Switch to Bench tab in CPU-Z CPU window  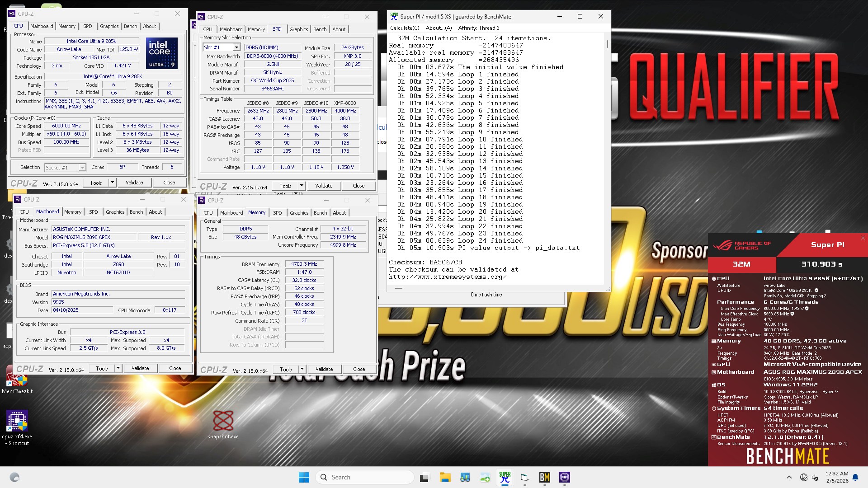[x=131, y=26]
